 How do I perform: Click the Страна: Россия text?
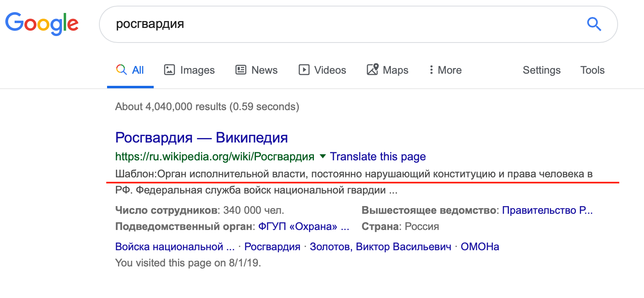(x=400, y=226)
